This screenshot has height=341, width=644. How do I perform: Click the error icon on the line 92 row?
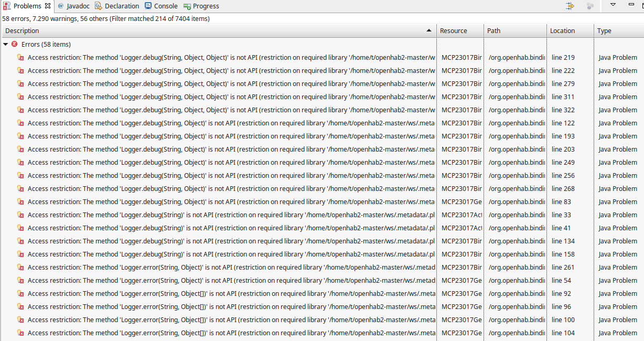point(20,293)
